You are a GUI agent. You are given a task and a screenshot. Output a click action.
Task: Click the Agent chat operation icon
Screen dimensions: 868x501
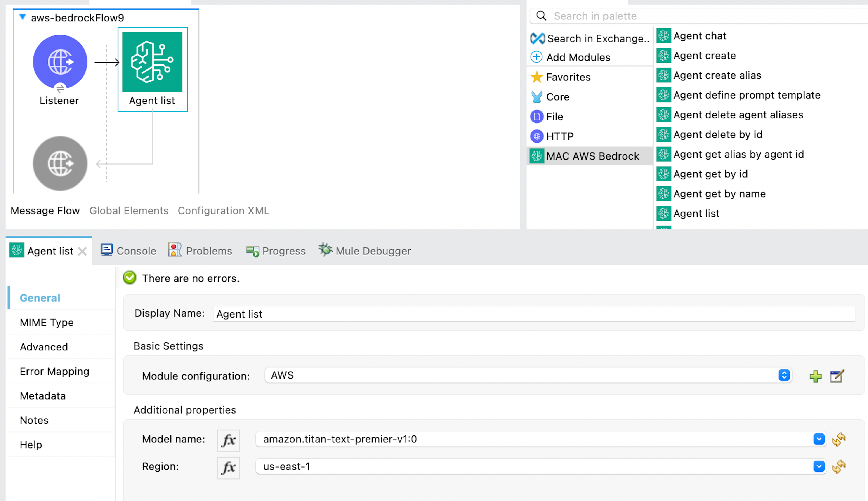(x=664, y=36)
